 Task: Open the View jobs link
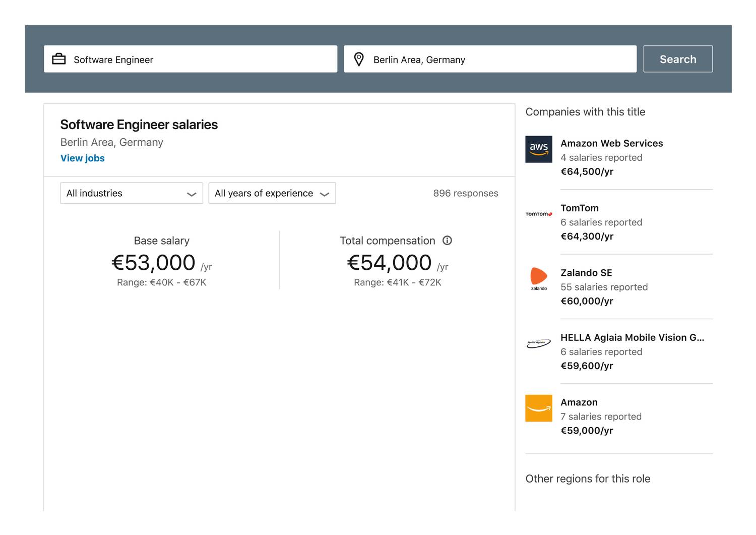tap(83, 158)
